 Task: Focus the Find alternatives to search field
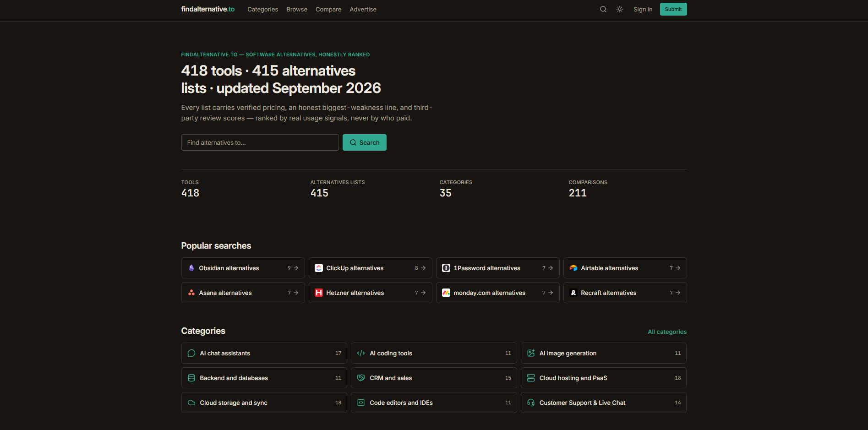(x=260, y=142)
